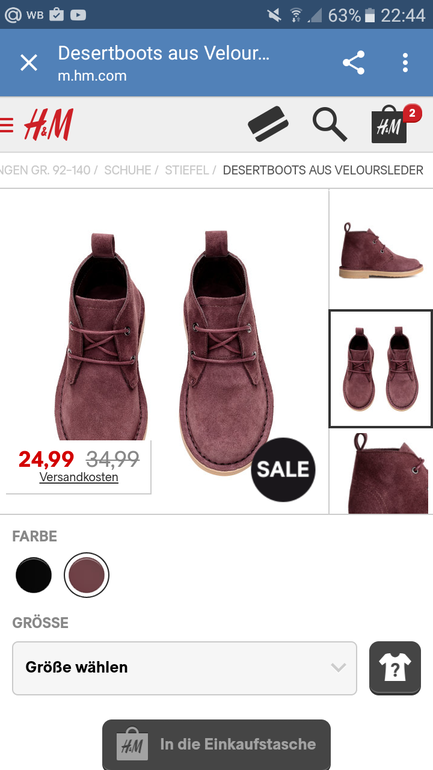Viewport: 433px width, 770px height.
Task: Close the browser tab with X icon
Action: (x=28, y=63)
